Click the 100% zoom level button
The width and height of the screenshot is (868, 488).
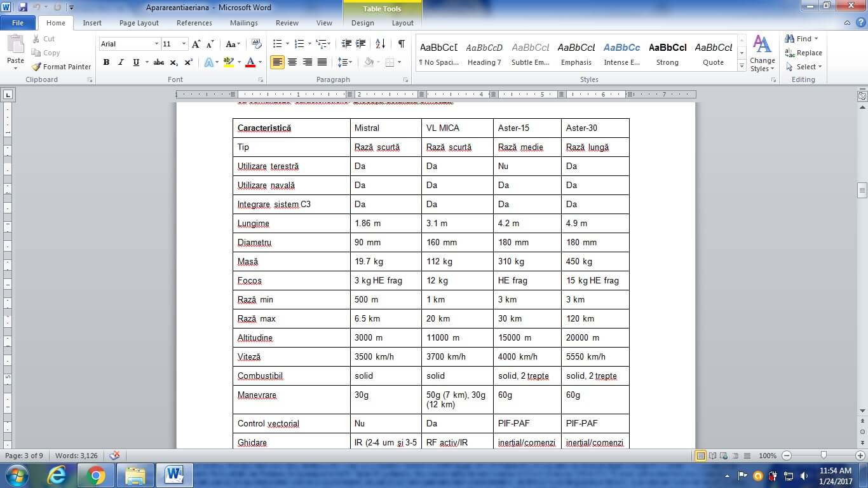click(768, 456)
